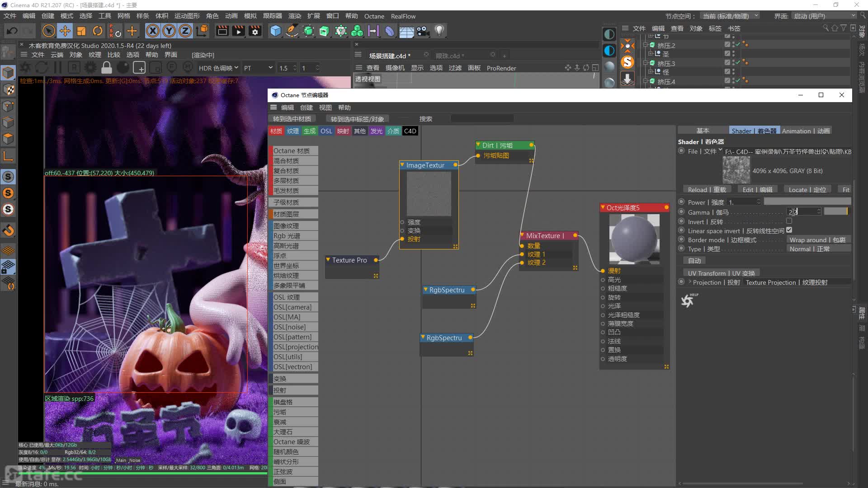Select the OSL node category tab
The height and width of the screenshot is (488, 868).
pos(326,131)
